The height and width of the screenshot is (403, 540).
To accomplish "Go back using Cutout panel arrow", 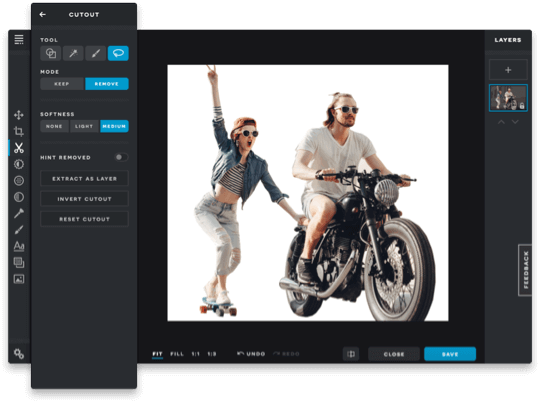I will (42, 14).
